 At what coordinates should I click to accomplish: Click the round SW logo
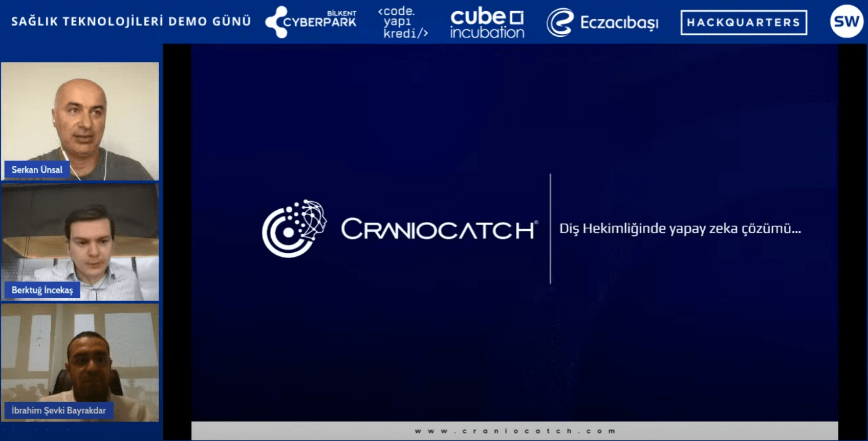pyautogui.click(x=847, y=21)
